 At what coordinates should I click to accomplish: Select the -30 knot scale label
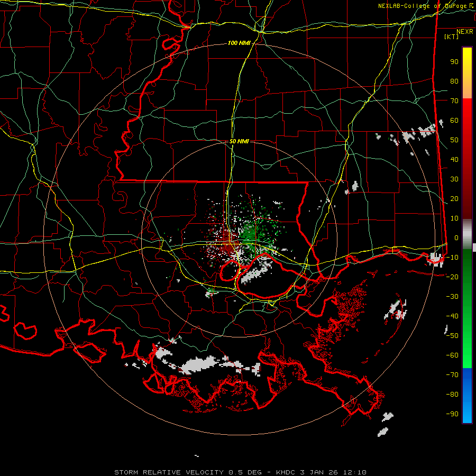point(452,297)
